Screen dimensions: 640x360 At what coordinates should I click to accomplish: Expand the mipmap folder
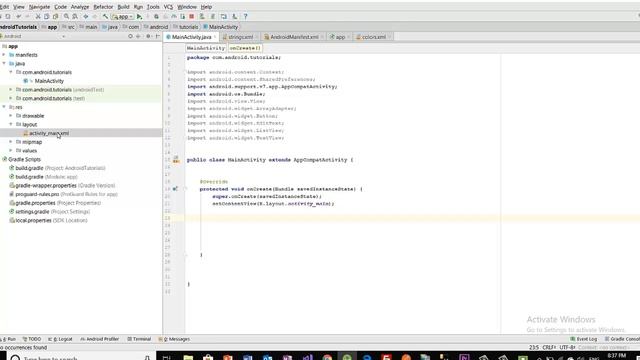11,142
